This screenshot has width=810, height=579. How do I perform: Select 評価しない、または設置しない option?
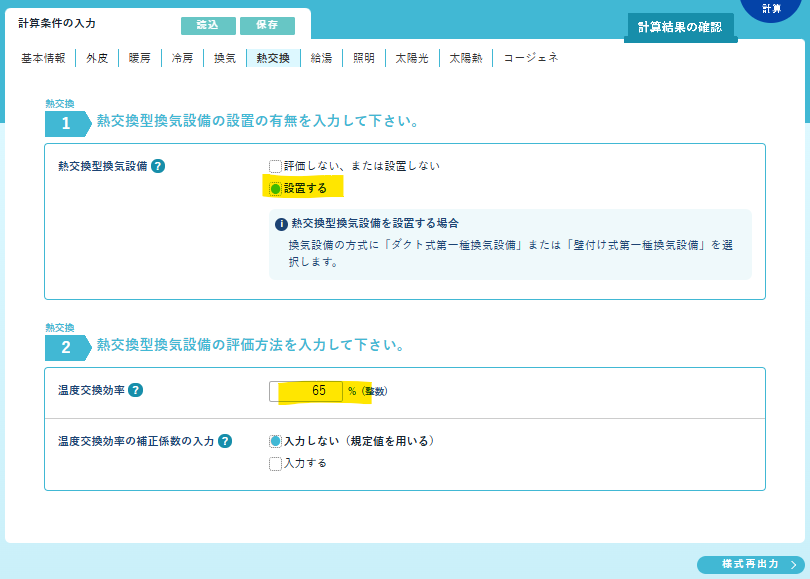coord(276,166)
